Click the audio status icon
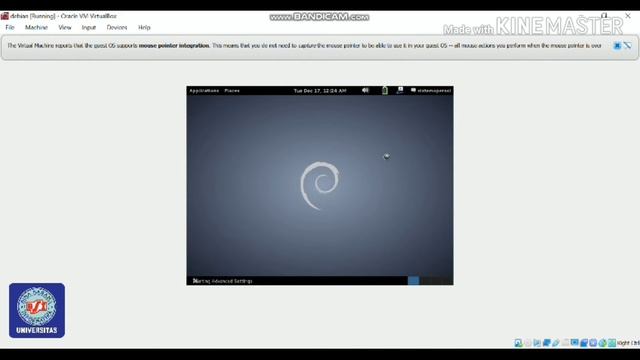Image resolution: width=640 pixels, height=360 pixels. (x=537, y=343)
